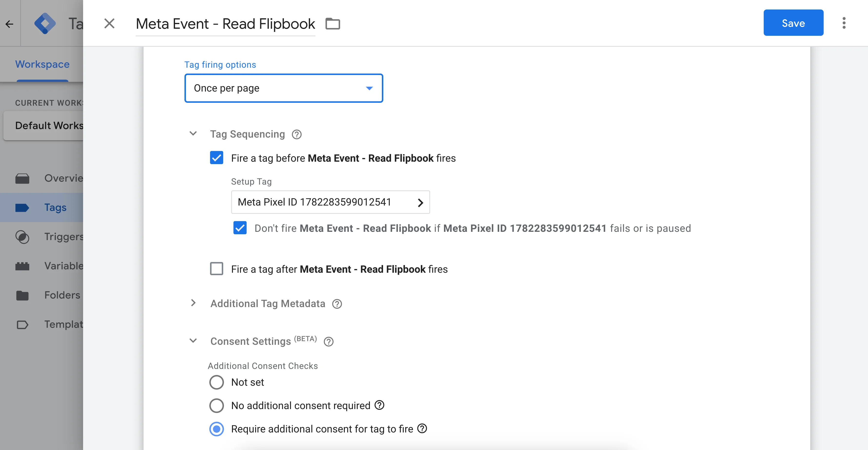The width and height of the screenshot is (868, 450).
Task: Open Variables in the sidebar
Action: coord(42,266)
